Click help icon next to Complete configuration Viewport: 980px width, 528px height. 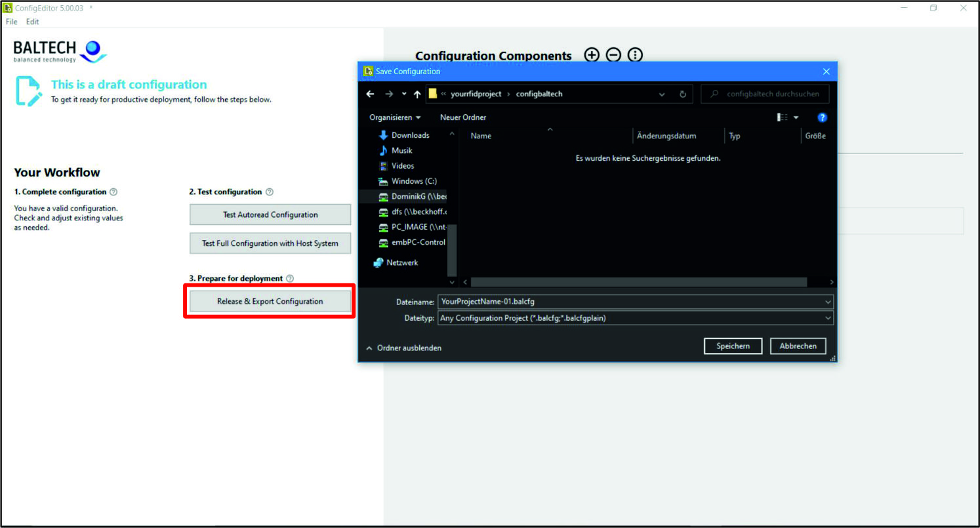(x=113, y=192)
